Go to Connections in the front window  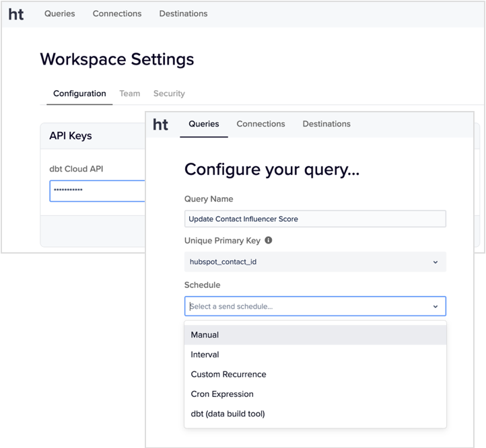tap(261, 124)
